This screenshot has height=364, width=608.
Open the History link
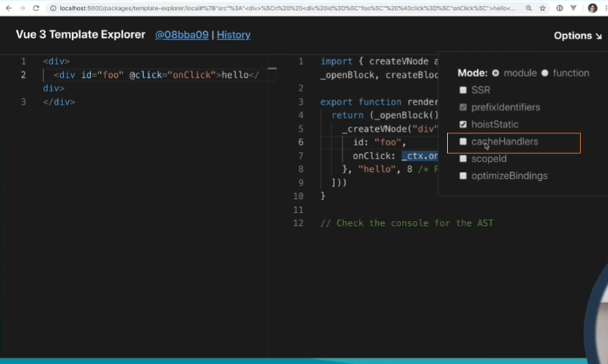[x=234, y=35]
